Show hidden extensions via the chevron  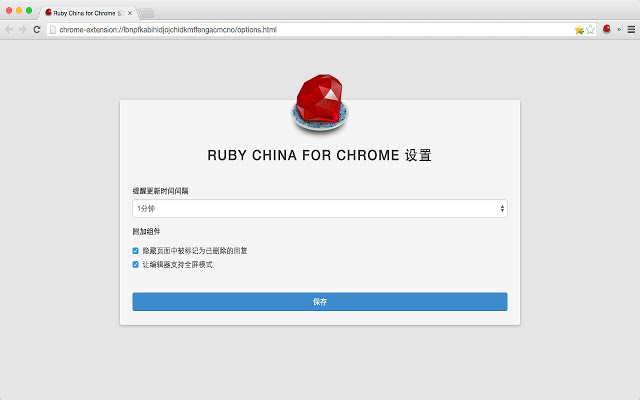point(619,29)
